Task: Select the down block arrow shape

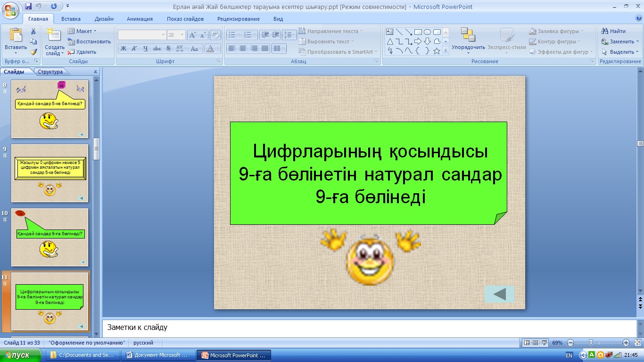Action: tap(428, 41)
